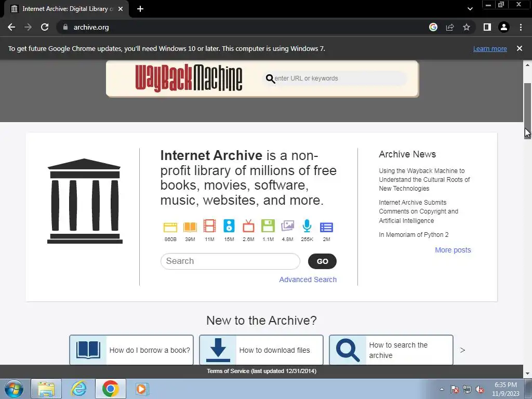Click the page vertical scrollbar thumb

point(527,111)
